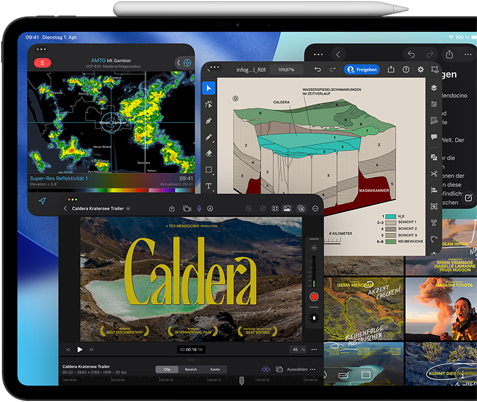The image size is (477, 402).
Task: Select the Pencil tool in illustration toolbar
Action: point(209,137)
